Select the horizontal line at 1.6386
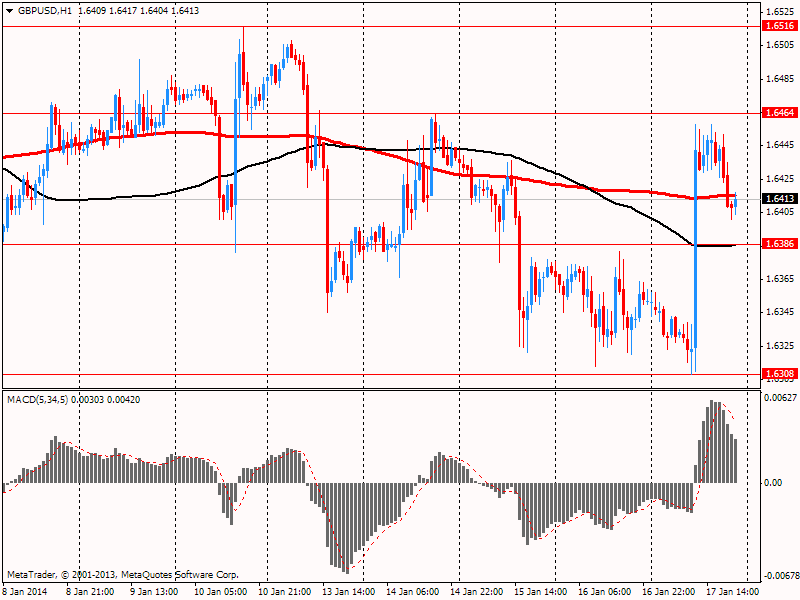The height and width of the screenshot is (600, 800). coord(382,244)
